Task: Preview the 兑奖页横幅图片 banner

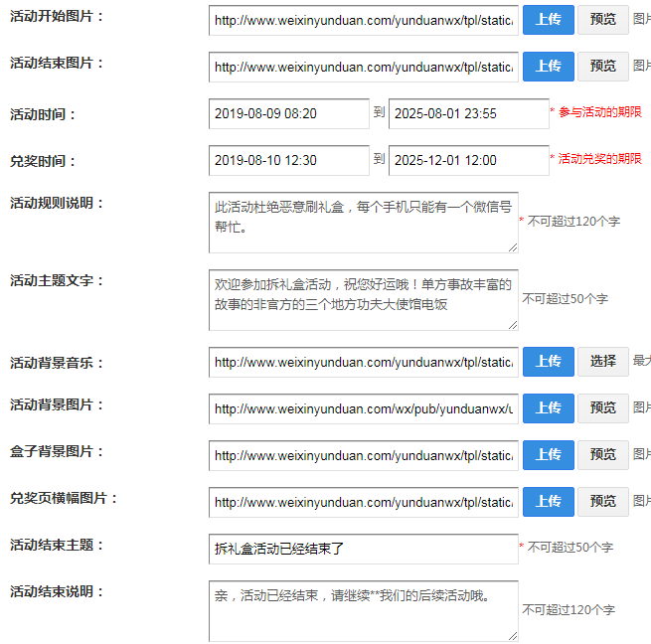Action: click(x=602, y=502)
